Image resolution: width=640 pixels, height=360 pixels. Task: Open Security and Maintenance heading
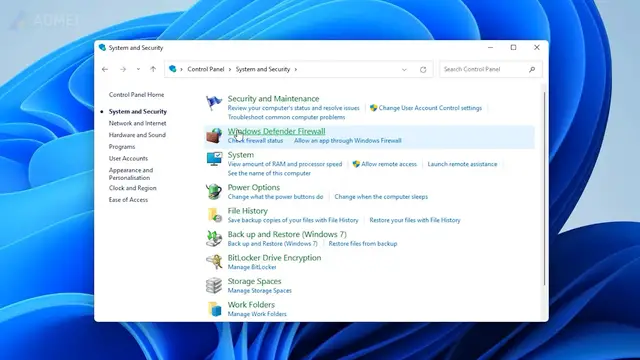(x=273, y=99)
